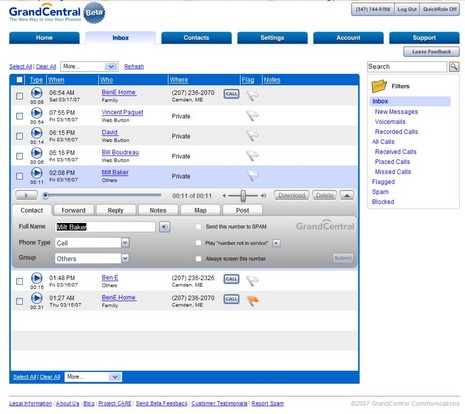The width and height of the screenshot is (465, 414).
Task: Open the Missed Calls filter
Action: (x=393, y=172)
